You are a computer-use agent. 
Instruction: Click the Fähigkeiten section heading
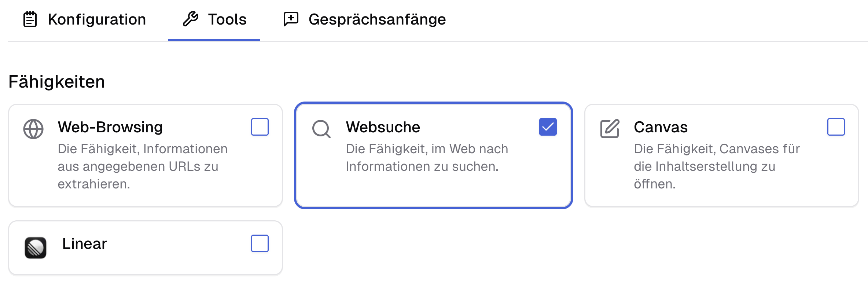57,81
